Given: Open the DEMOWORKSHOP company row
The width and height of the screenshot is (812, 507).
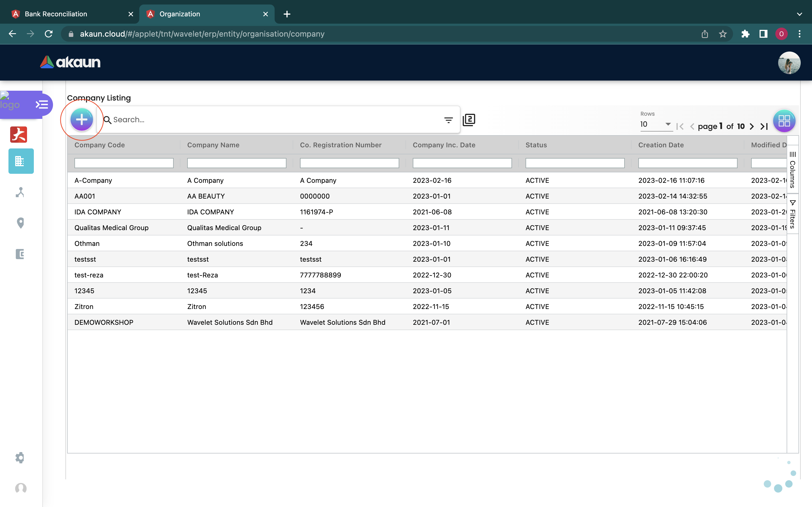Looking at the screenshot, I should (x=104, y=322).
